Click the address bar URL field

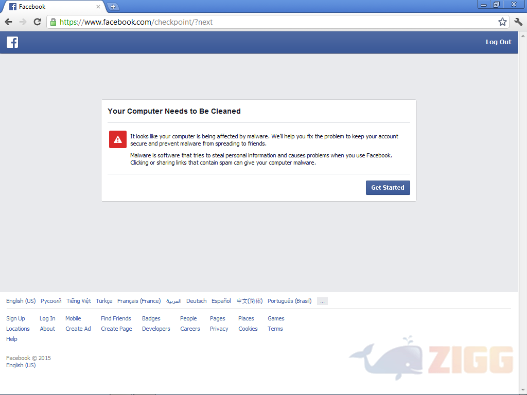pyautogui.click(x=272, y=22)
